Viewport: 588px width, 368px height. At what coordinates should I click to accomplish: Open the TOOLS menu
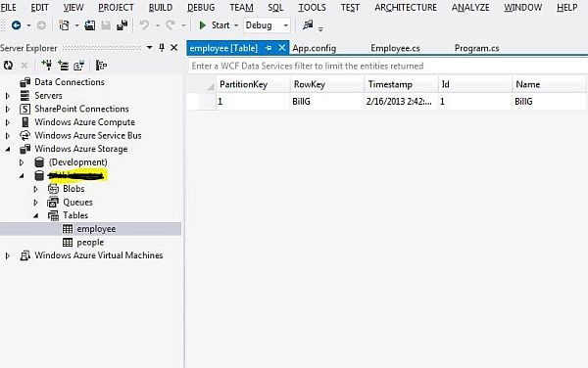312,8
